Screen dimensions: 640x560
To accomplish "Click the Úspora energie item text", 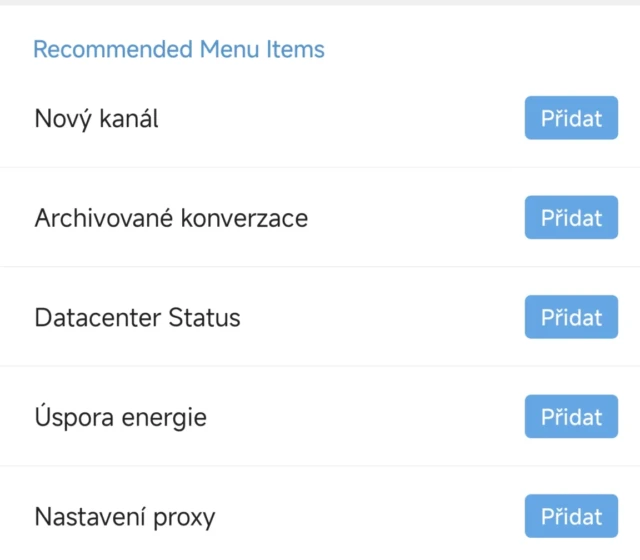I will click(x=120, y=416).
